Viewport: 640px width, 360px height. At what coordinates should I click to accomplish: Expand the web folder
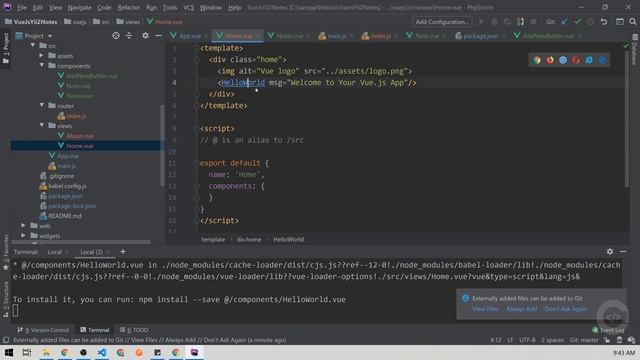coord(23,225)
